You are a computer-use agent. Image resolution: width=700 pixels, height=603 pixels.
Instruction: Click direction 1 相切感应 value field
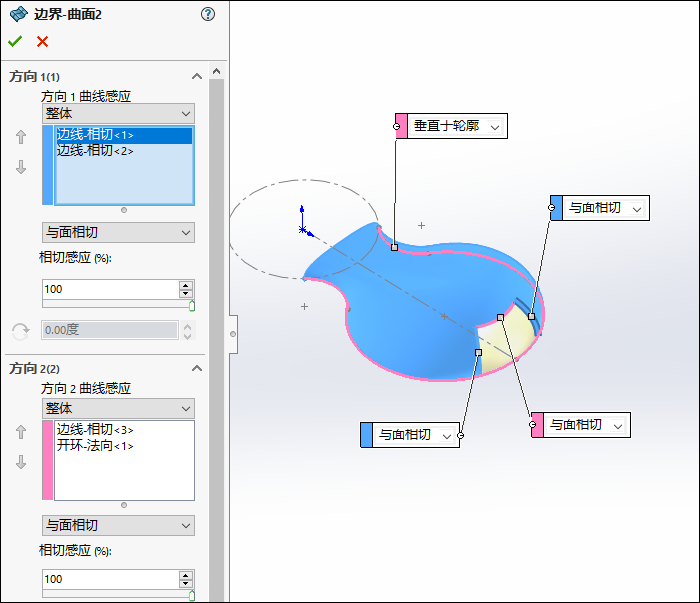point(111,289)
